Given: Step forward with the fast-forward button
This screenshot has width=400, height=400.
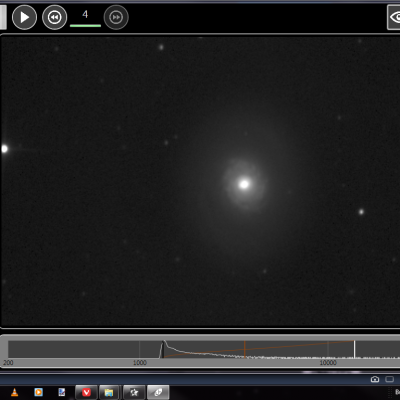Looking at the screenshot, I should pos(116,17).
